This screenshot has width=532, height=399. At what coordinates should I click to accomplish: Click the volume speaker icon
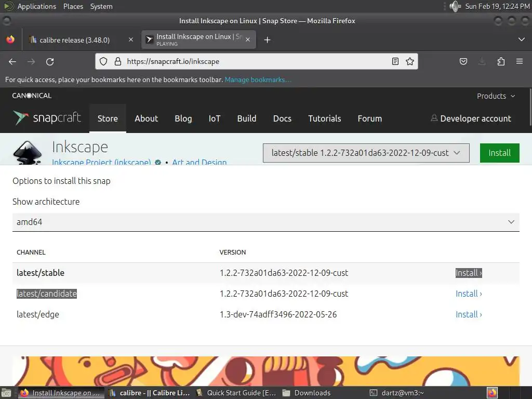coord(455,6)
